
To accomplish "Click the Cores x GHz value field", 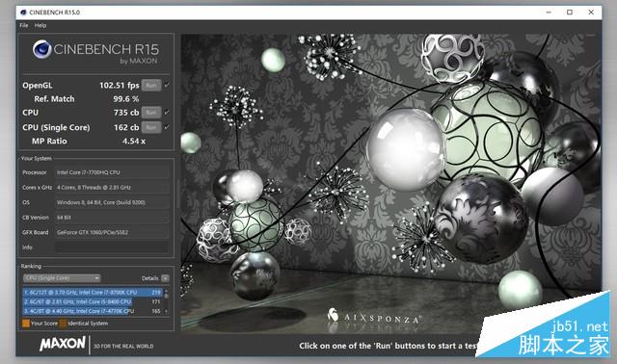I will coord(112,188).
